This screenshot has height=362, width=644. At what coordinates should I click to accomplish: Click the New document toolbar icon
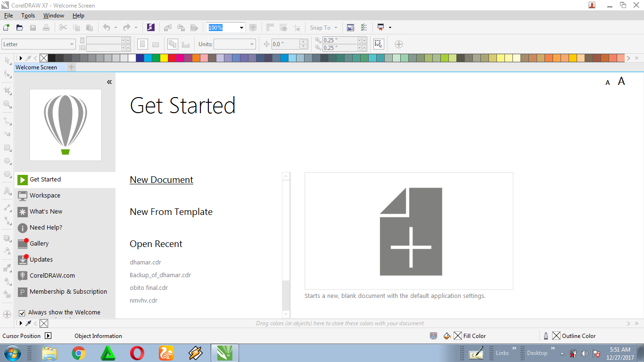[x=7, y=27]
